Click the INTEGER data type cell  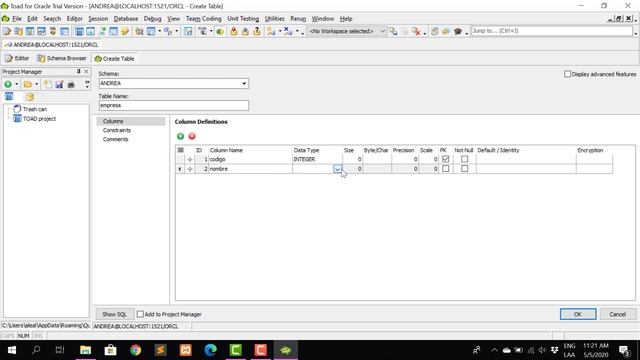point(317,160)
